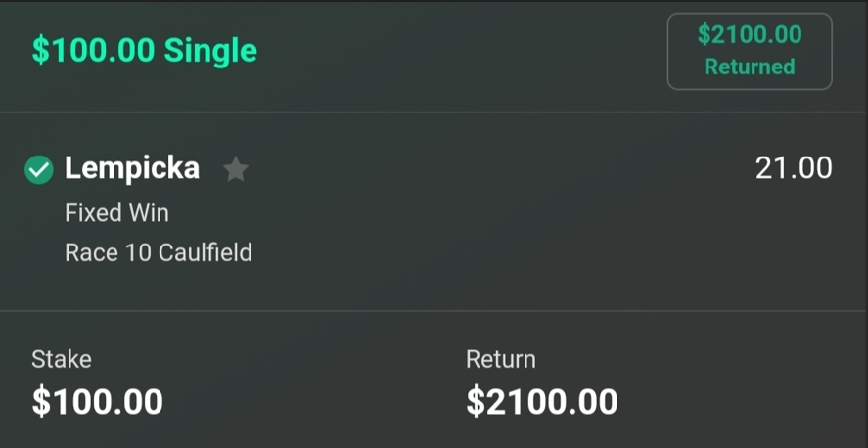The height and width of the screenshot is (448, 868).
Task: Click the $2100.00 amount under Return
Action: tap(541, 401)
